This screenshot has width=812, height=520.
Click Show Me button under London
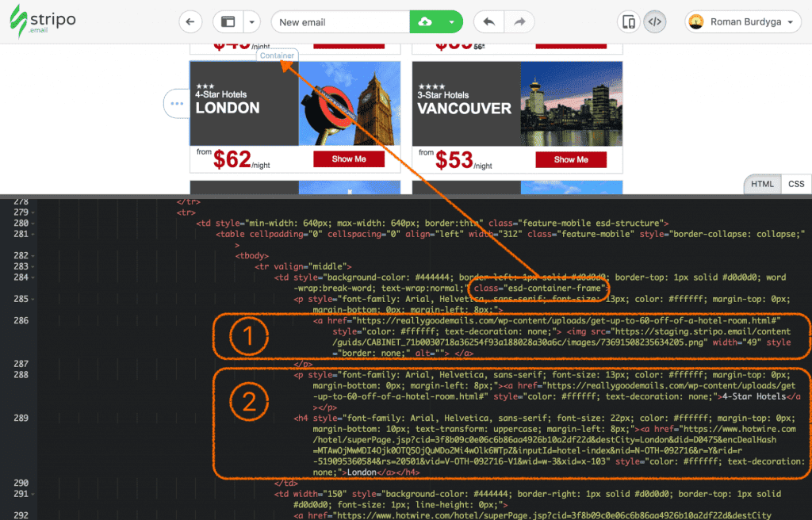point(349,159)
